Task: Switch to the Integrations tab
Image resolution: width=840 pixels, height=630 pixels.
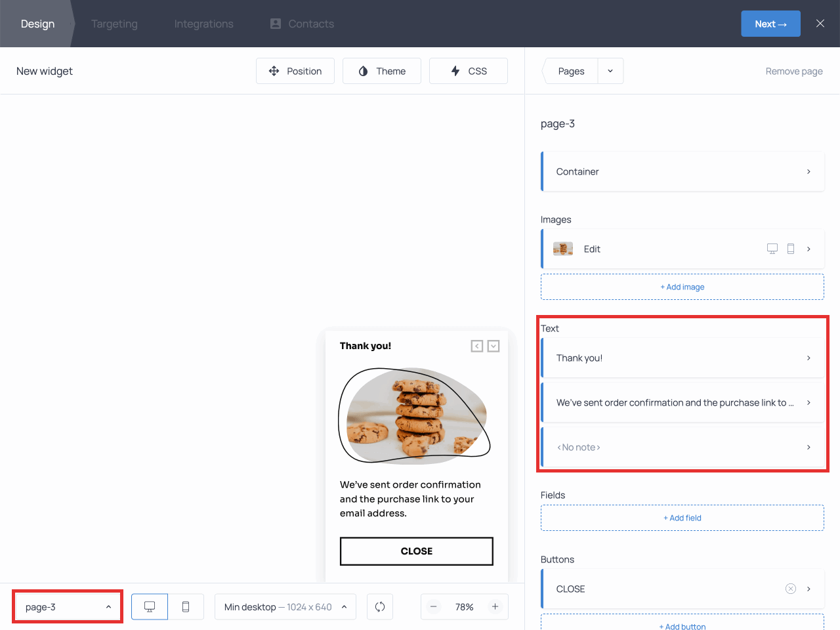Action: coord(203,24)
